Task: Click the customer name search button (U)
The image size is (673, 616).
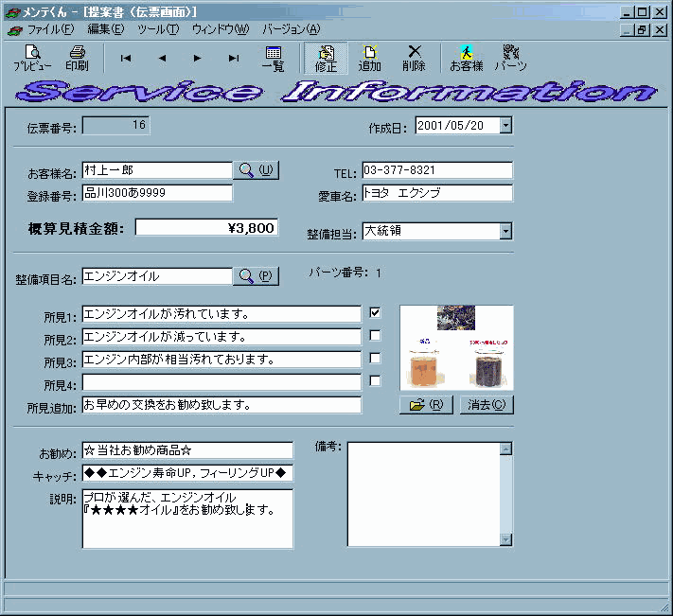Action: (256, 170)
